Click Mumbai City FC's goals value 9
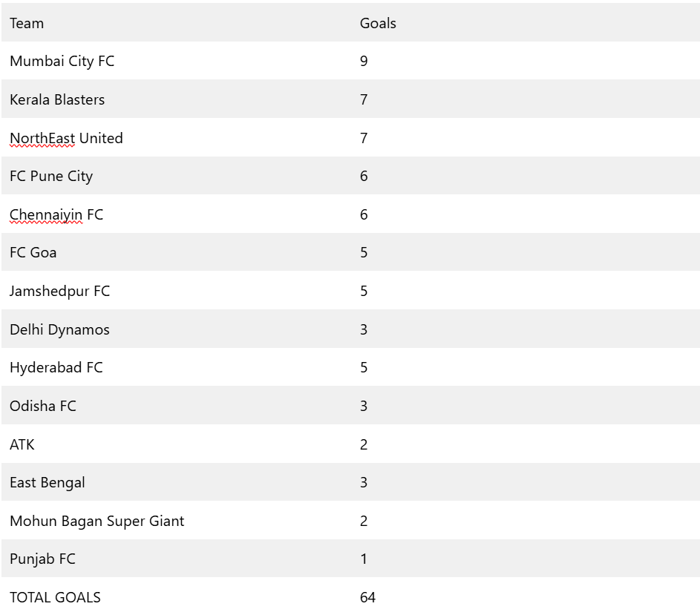Image resolution: width=700 pixels, height=615 pixels. click(x=364, y=61)
